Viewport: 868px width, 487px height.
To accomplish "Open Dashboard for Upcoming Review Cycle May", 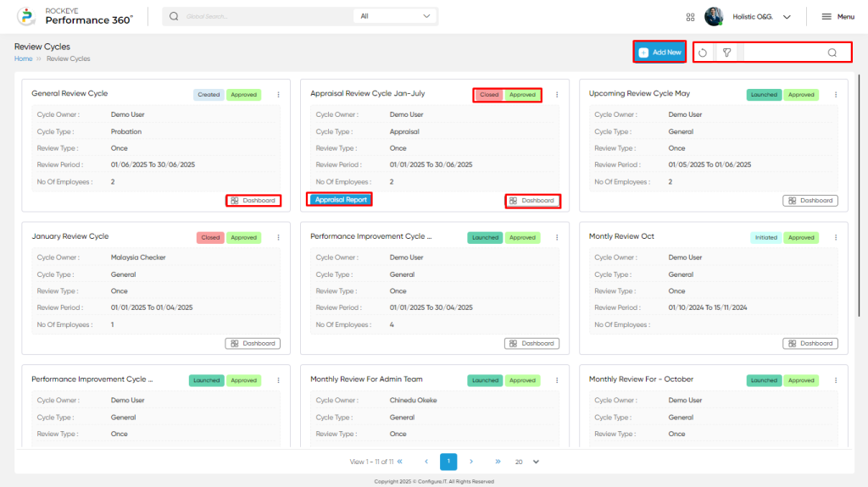I will [810, 201].
